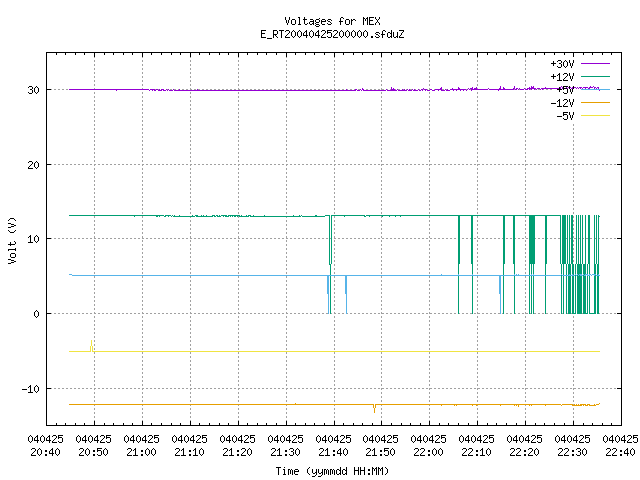
Task: Click the x-axis label 21:20
Action: [237, 452]
